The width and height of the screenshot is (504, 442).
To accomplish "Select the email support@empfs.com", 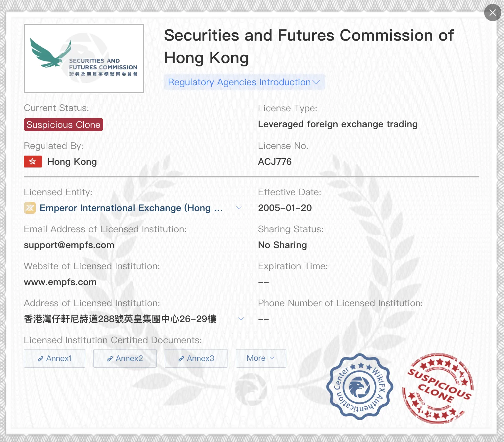I will [x=69, y=245].
